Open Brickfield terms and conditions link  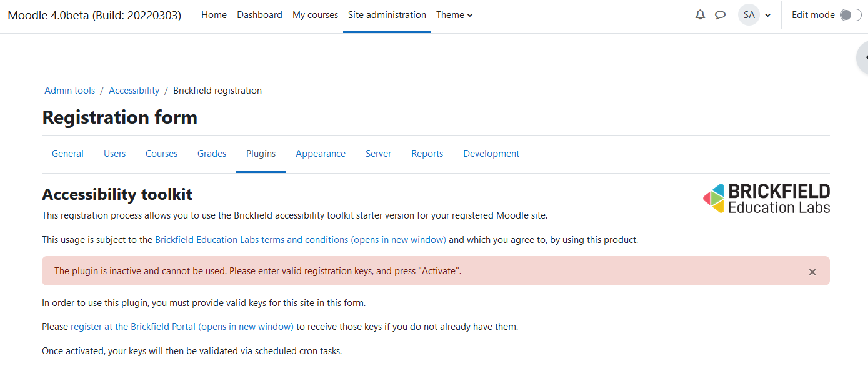pos(301,240)
